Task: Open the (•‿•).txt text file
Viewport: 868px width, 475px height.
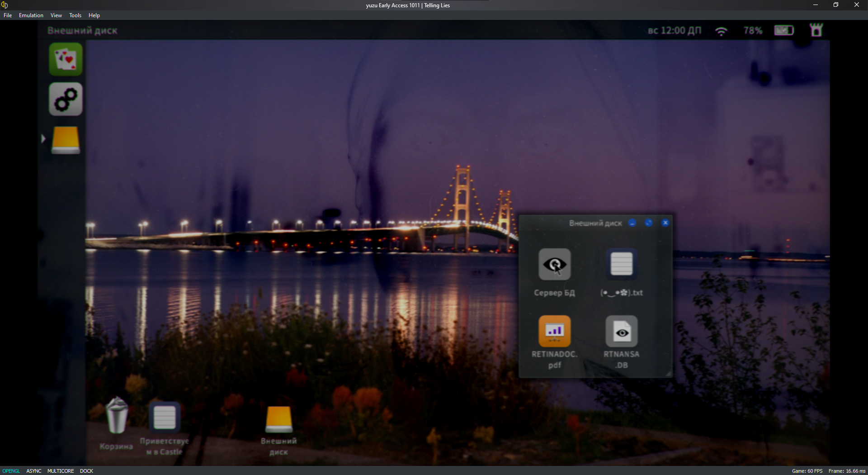Action: point(622,264)
